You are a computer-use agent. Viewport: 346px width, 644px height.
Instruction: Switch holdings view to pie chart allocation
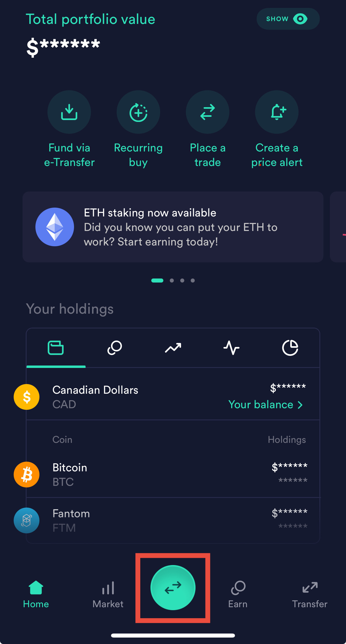290,348
